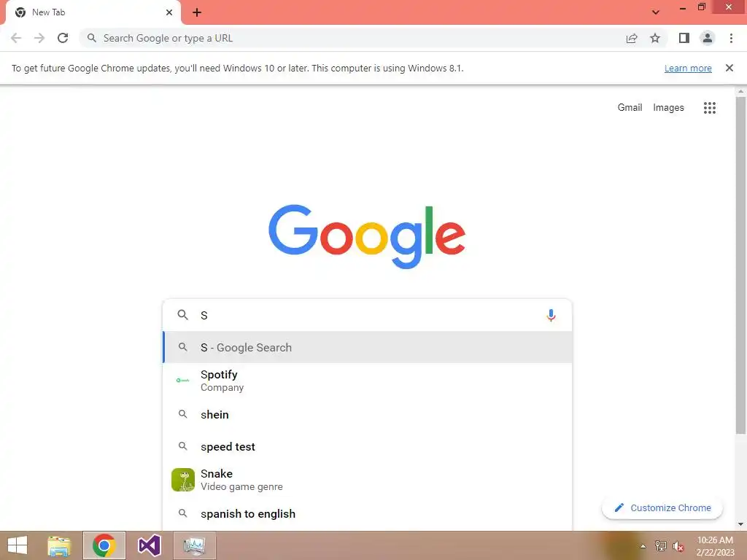
Task: Click the Spotify logo icon
Action: 183,380
